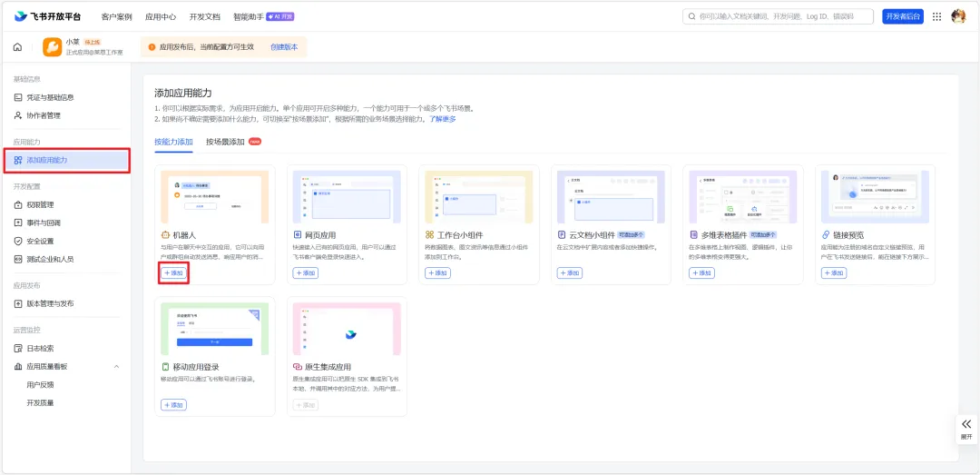Click the 机器人 robot icon
The image size is (980, 475).
pos(166,235)
